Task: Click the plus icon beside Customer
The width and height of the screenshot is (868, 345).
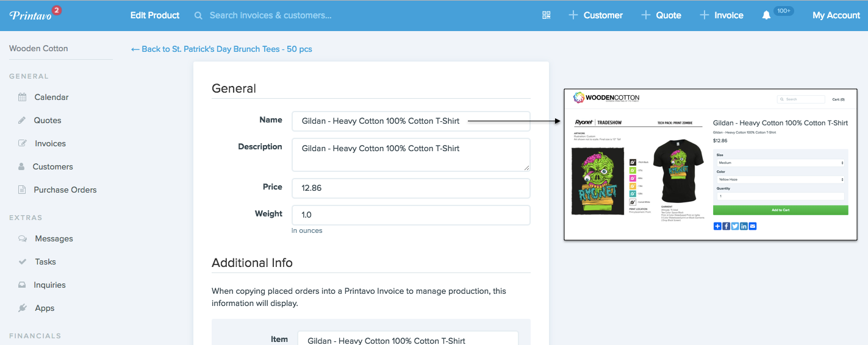Action: point(573,15)
